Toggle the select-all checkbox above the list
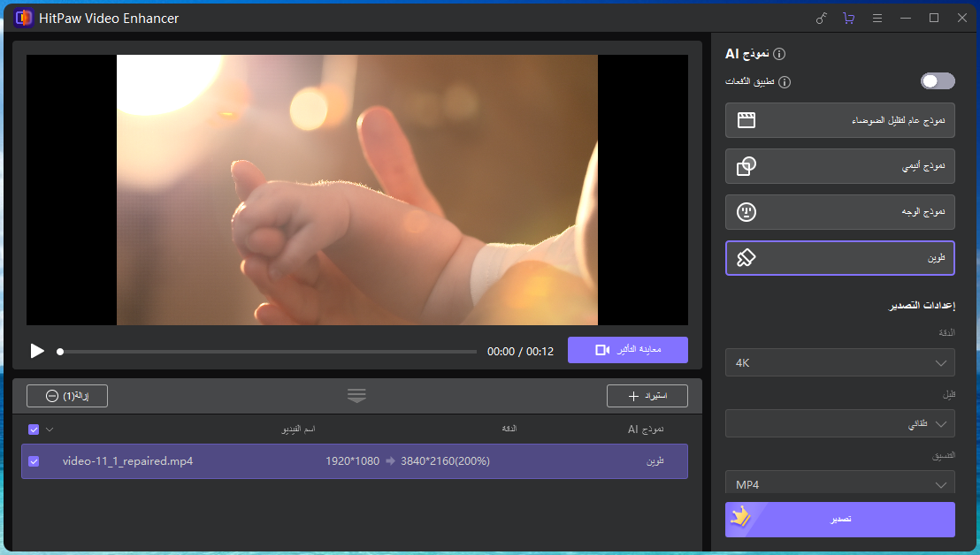Screen dimensions: 980x555 pos(33,429)
